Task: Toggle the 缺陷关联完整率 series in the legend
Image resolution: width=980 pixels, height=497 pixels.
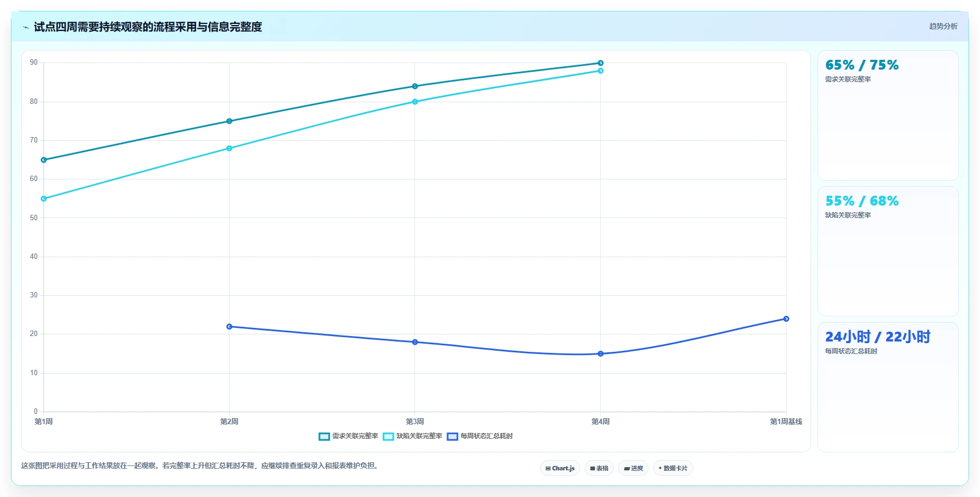Action: (x=412, y=436)
